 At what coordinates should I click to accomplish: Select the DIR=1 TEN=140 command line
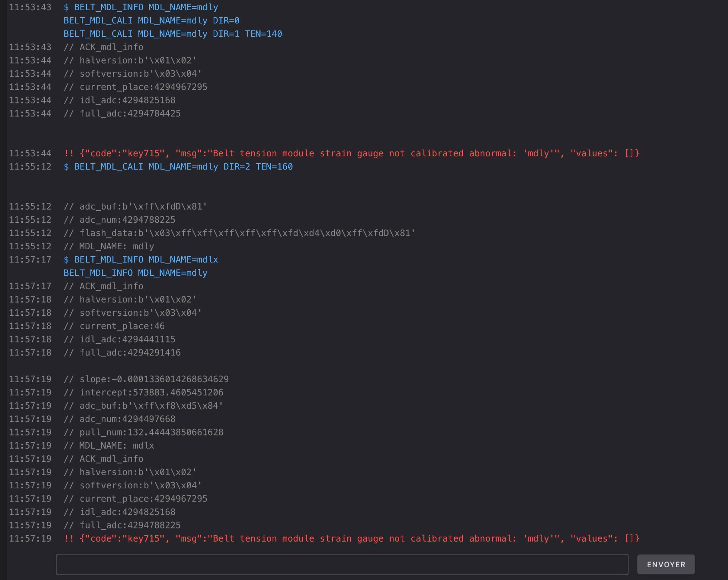pyautogui.click(x=173, y=34)
